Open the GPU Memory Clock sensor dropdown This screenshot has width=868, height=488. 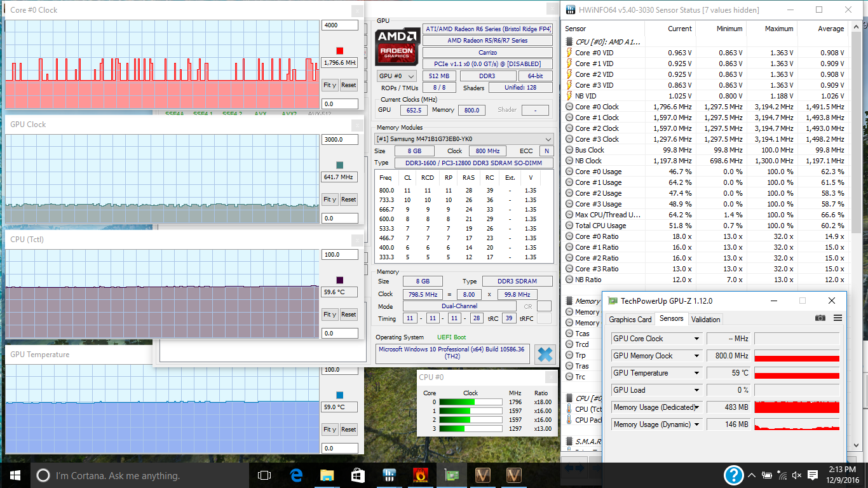click(696, 356)
